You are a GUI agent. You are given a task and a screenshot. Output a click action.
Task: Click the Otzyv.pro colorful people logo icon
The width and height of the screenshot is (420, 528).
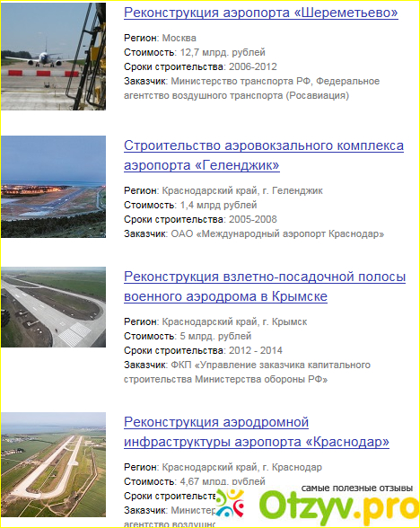tap(230, 502)
